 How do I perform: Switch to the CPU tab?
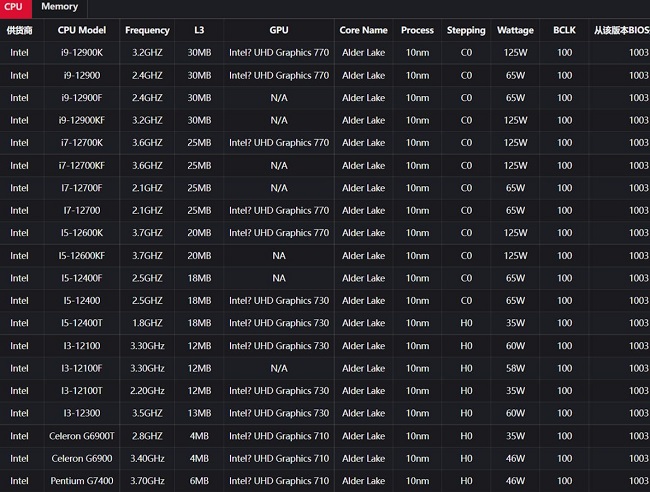pyautogui.click(x=15, y=7)
